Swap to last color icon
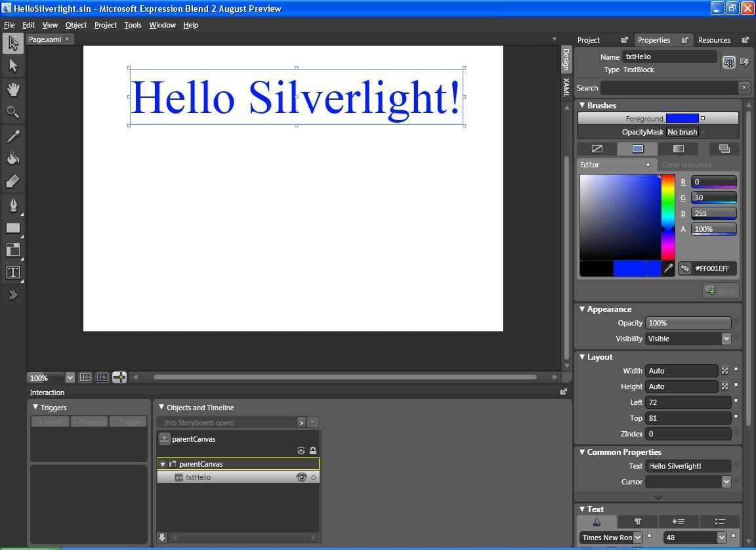The width and height of the screenshot is (756, 550). pos(684,268)
